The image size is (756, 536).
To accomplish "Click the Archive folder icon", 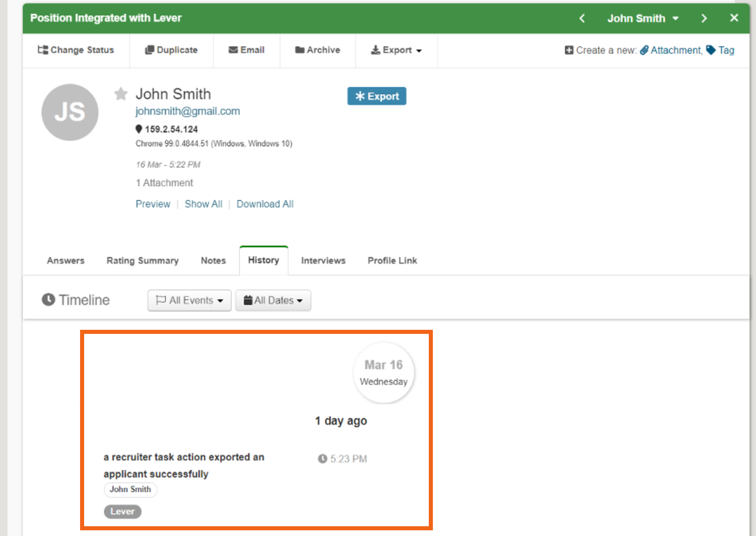I will click(x=300, y=49).
